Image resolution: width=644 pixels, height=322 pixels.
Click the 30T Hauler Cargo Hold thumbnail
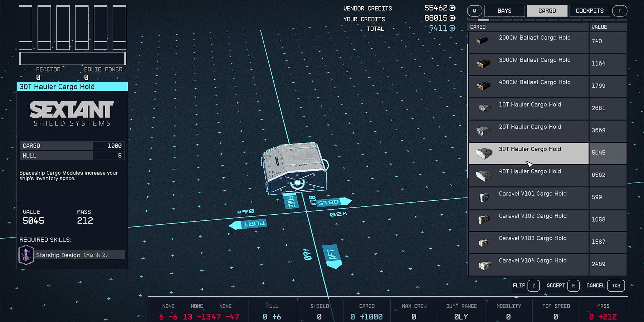coord(485,153)
